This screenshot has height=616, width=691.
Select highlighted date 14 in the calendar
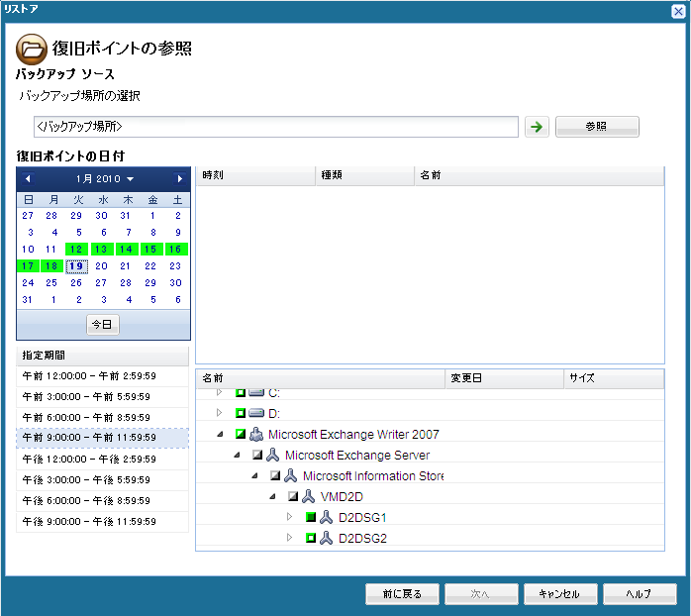point(126,250)
